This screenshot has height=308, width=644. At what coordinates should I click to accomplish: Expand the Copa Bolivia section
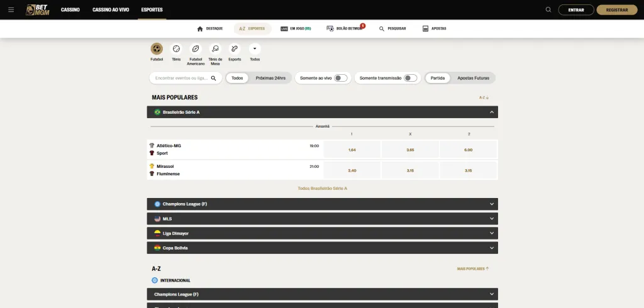492,248
